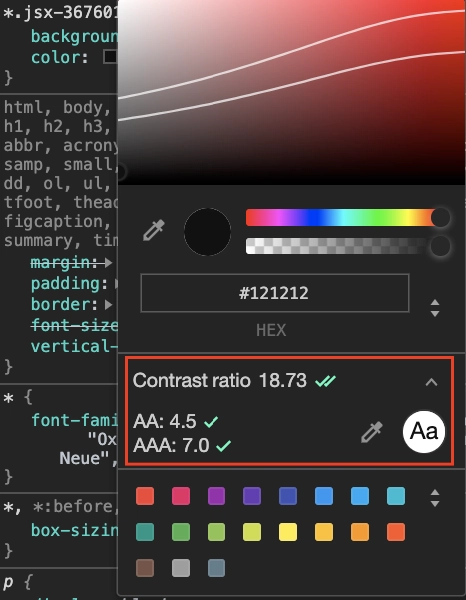This screenshot has width=466, height=600.
Task: Click the white Aa contrast preview circle
Action: pos(424,432)
